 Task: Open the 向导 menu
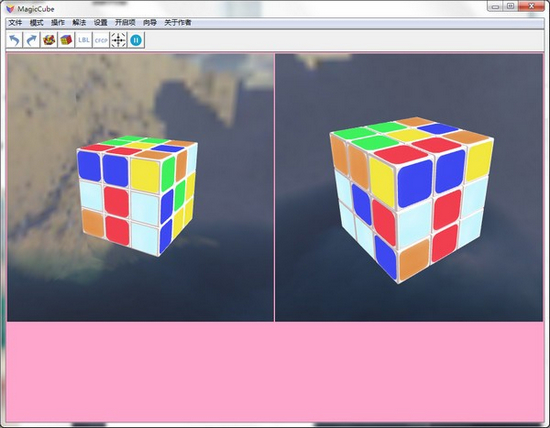pos(150,23)
